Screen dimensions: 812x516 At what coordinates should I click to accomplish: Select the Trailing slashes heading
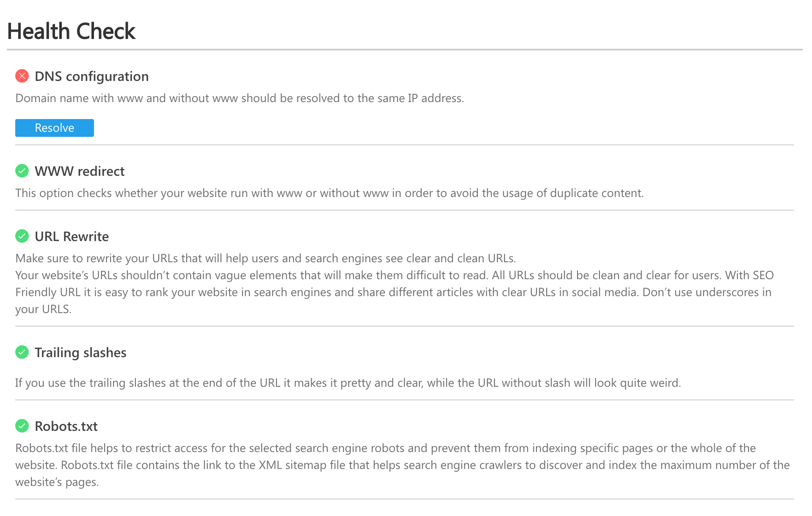(80, 353)
